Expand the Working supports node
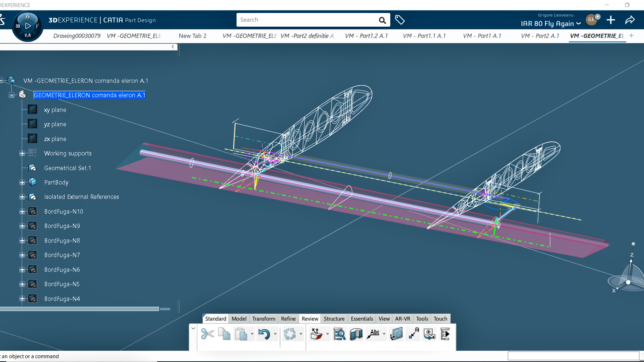This screenshot has width=644, height=362. click(x=22, y=153)
